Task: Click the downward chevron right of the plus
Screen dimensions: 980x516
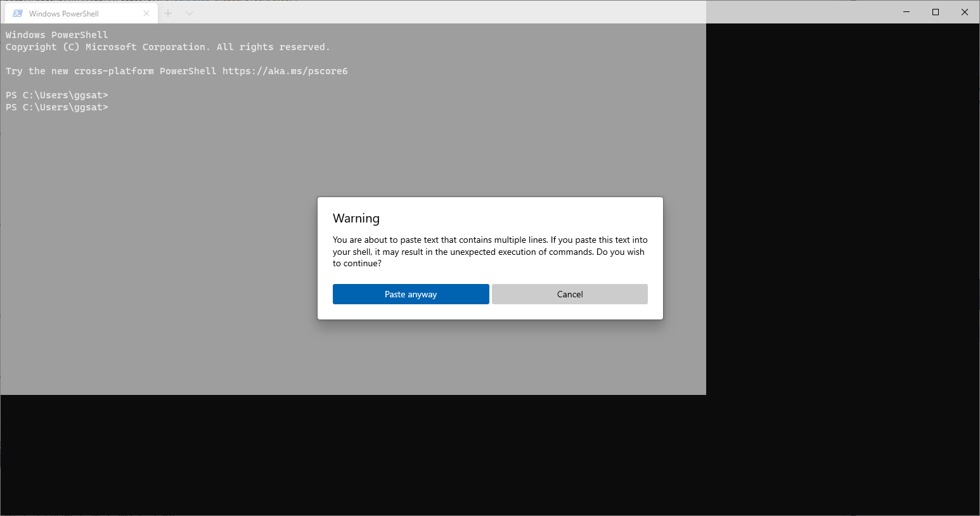Action: (189, 13)
